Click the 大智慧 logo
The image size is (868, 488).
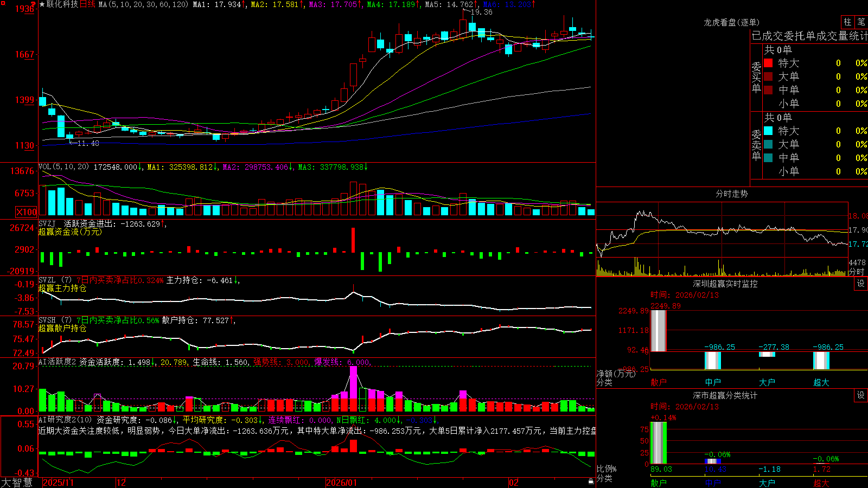tap(17, 482)
